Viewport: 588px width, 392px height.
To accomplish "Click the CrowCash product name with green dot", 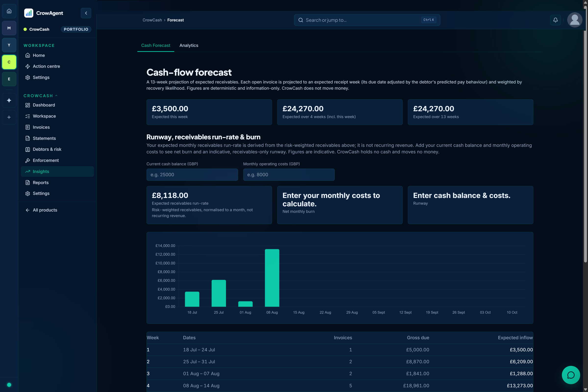I will (x=37, y=29).
